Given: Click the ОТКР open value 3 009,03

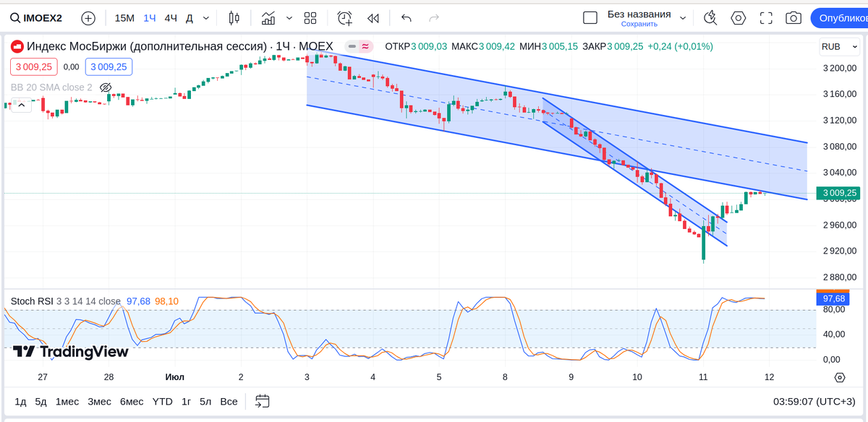Looking at the screenshot, I should 429,46.
